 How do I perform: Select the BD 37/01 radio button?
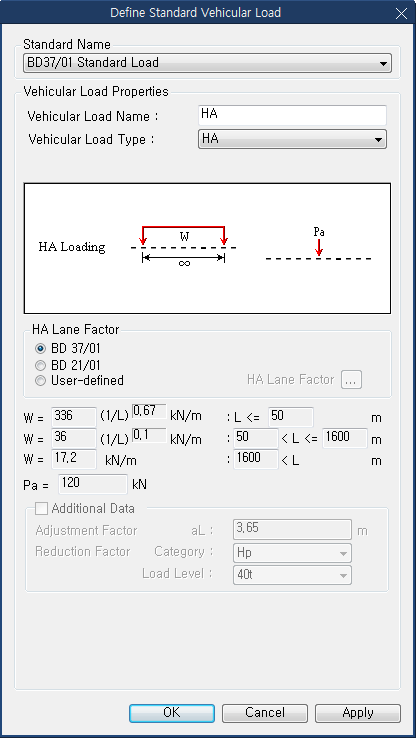(x=40, y=349)
